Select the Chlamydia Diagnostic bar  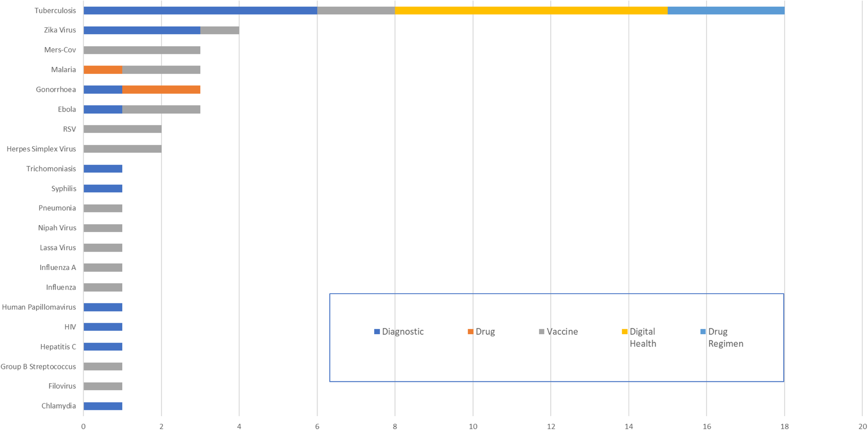(103, 406)
